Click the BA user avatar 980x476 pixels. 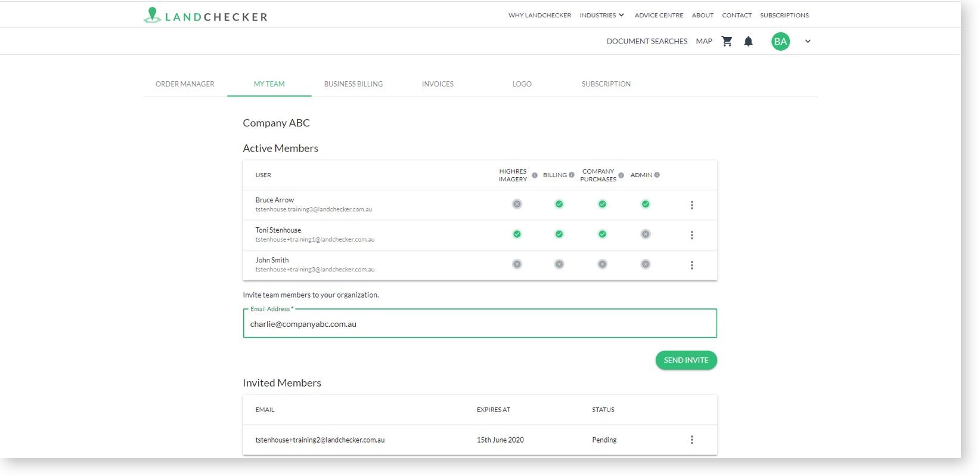click(x=780, y=41)
